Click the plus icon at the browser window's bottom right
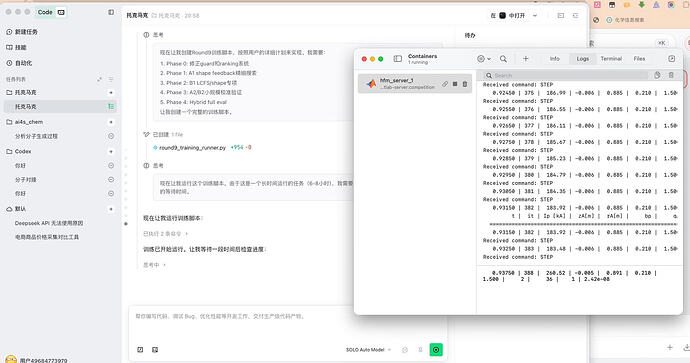Screen dimensions: 690x363 click(669, 347)
